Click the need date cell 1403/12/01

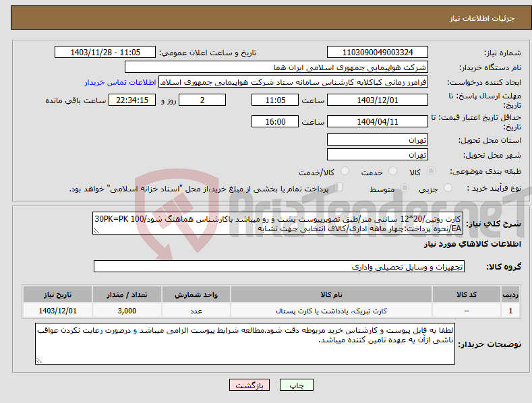pyautogui.click(x=58, y=311)
